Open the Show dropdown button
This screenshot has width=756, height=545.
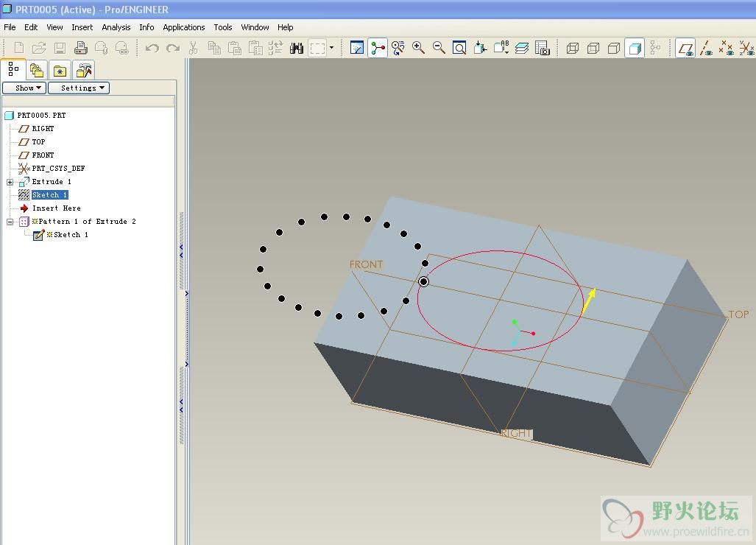(x=24, y=88)
